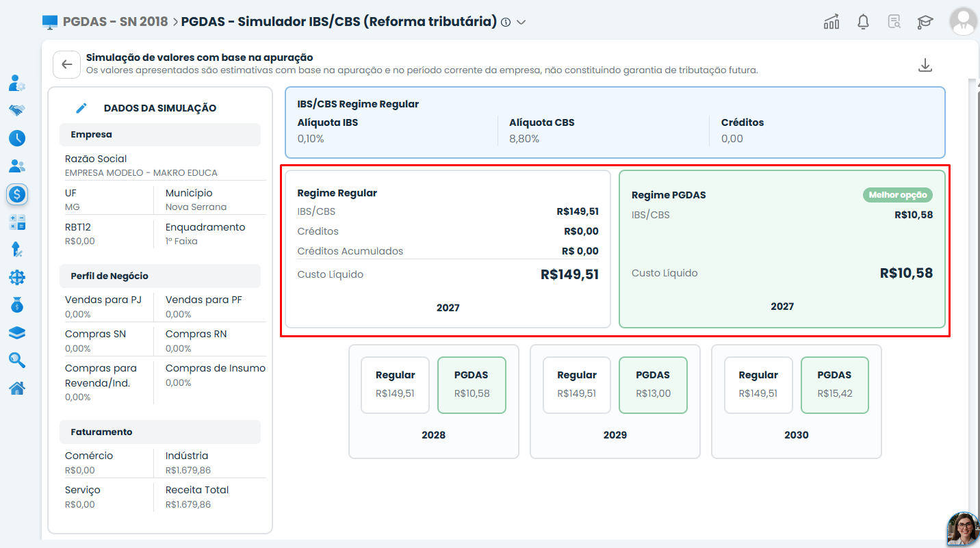
Task: Click the Enquadramento value '1ª Faixa'
Action: tap(181, 242)
